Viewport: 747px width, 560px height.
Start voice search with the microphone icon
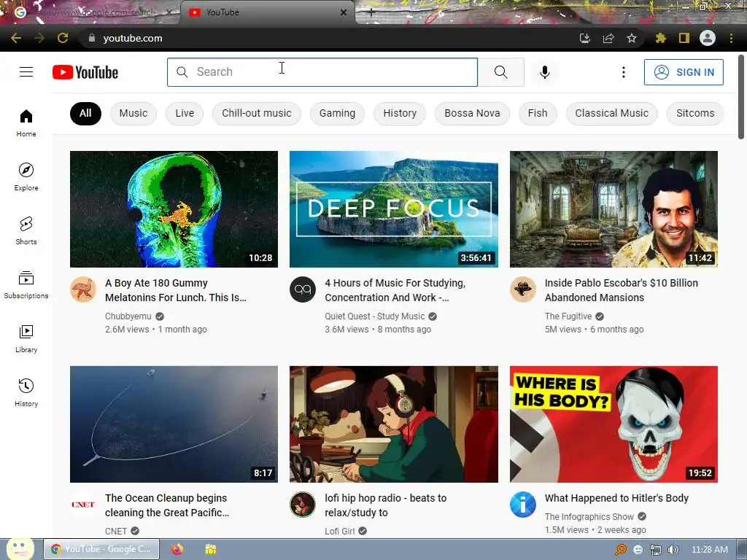click(x=545, y=72)
